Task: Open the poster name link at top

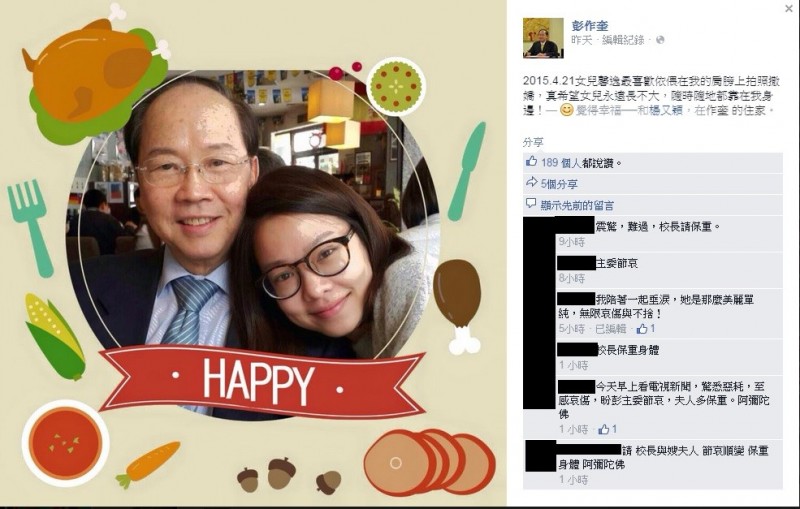Action: click(x=590, y=26)
